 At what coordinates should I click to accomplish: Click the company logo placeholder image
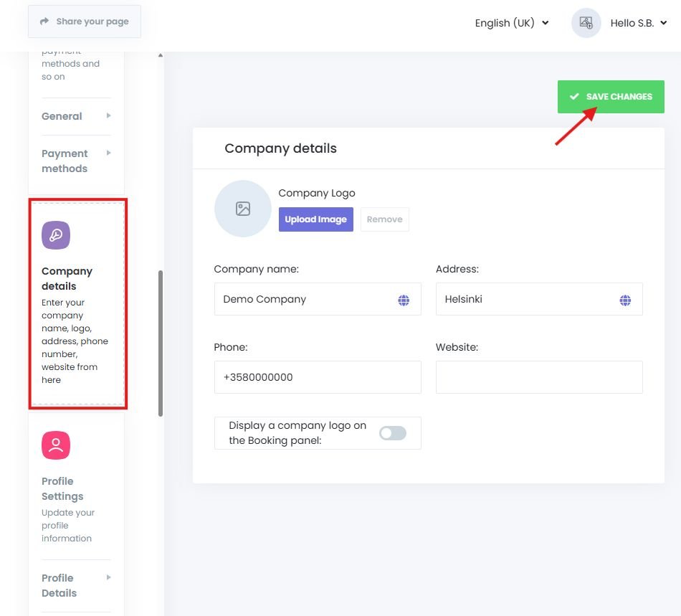243,209
